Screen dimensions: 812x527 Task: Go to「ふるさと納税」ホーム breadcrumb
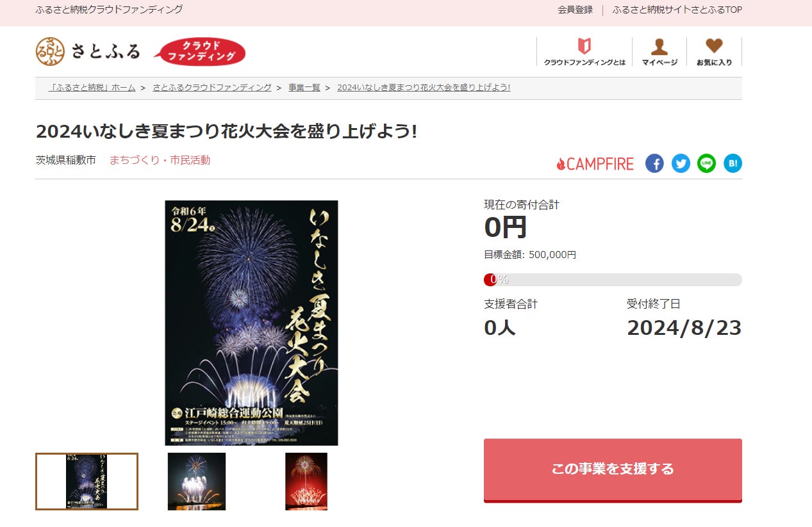tap(92, 88)
